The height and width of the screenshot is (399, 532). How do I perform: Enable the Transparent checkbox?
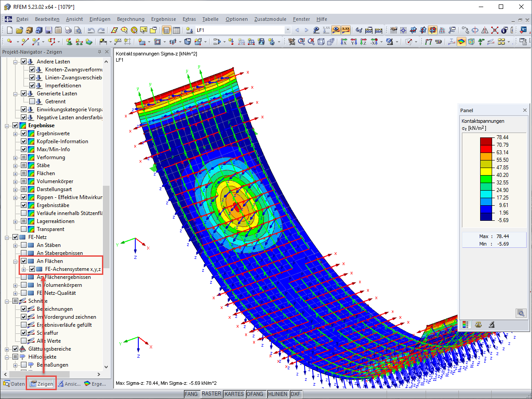(23, 229)
